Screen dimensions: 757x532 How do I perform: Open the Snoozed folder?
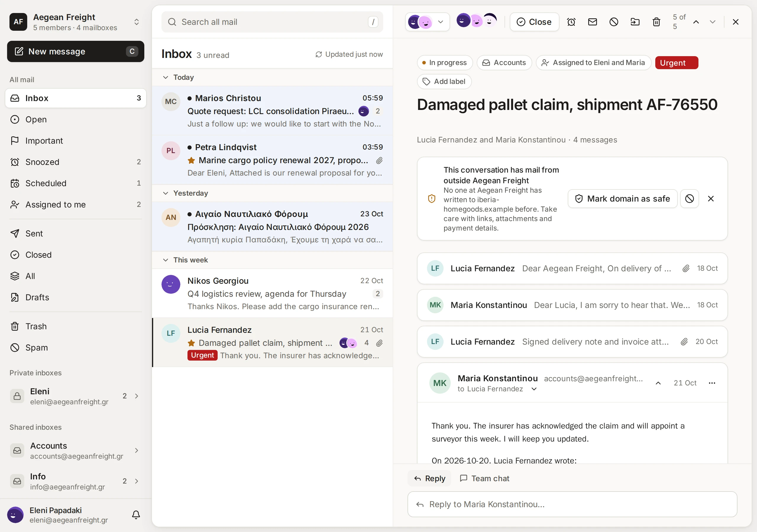tap(75, 162)
